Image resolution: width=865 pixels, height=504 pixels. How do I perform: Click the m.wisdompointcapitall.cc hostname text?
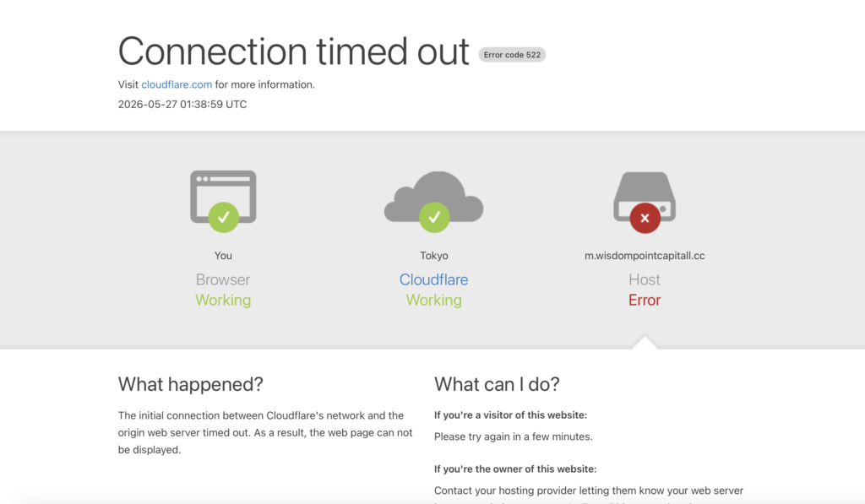point(645,255)
